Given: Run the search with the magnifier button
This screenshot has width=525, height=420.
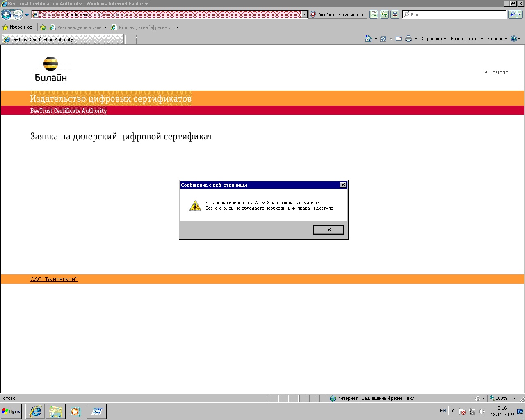Looking at the screenshot, I should [512, 14].
